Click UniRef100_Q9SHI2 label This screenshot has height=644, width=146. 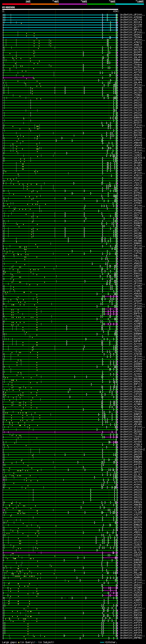[131, 35]
